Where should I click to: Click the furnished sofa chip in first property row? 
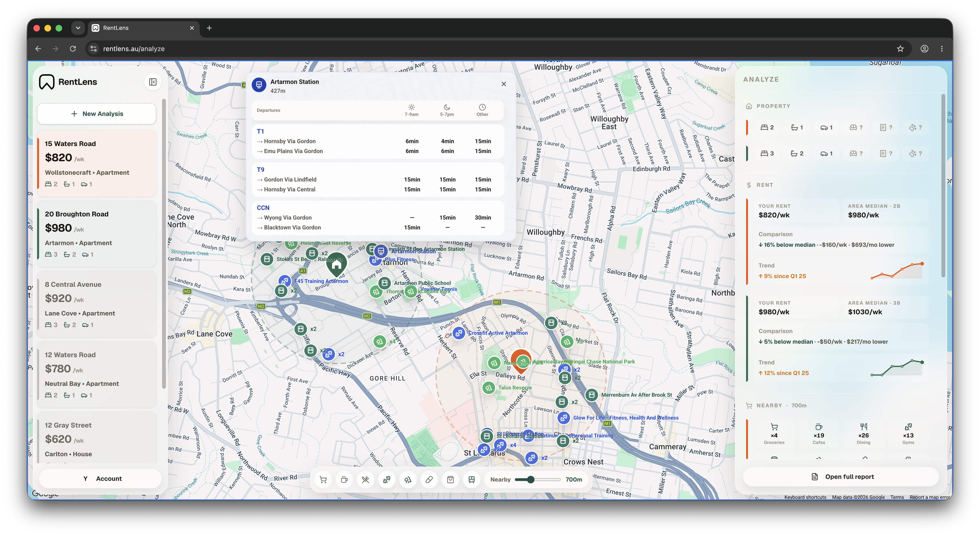856,128
